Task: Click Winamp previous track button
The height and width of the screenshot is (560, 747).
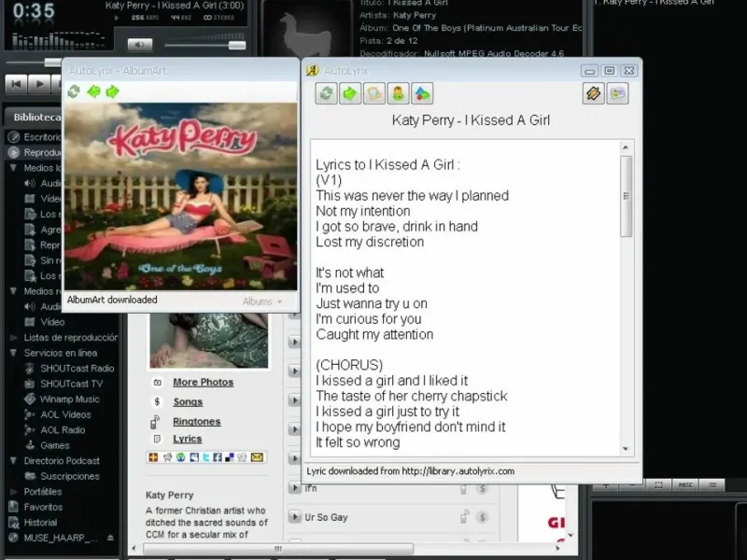Action: click(x=16, y=84)
